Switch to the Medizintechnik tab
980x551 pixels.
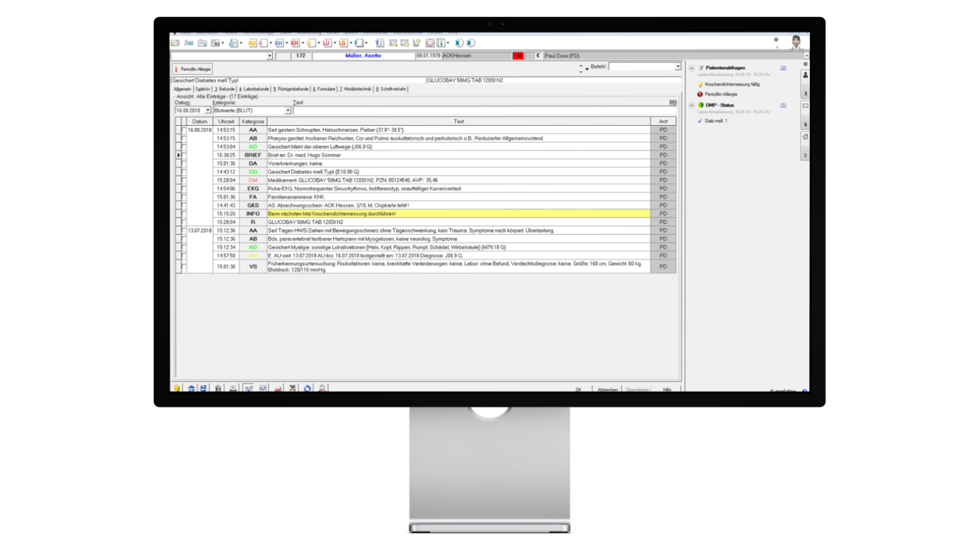[355, 89]
